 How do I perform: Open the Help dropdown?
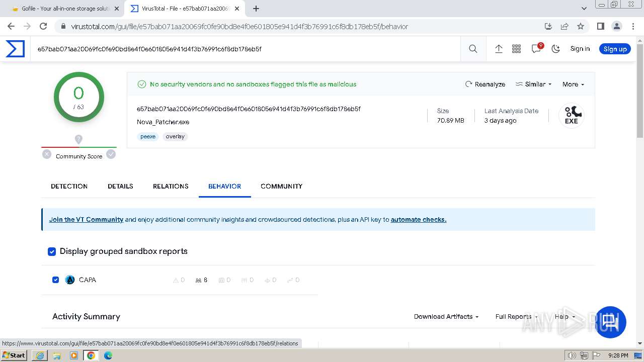tap(565, 316)
